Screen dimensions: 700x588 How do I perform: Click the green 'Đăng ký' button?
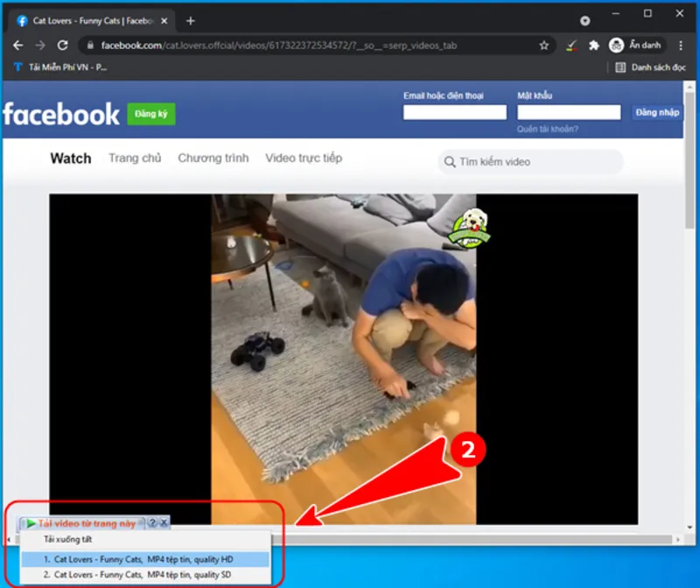point(150,114)
